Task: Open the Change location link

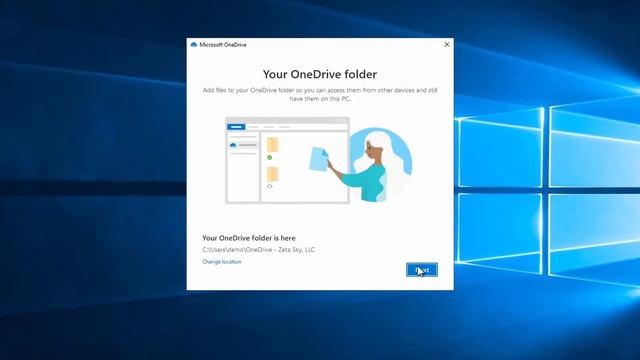Action: 222,262
